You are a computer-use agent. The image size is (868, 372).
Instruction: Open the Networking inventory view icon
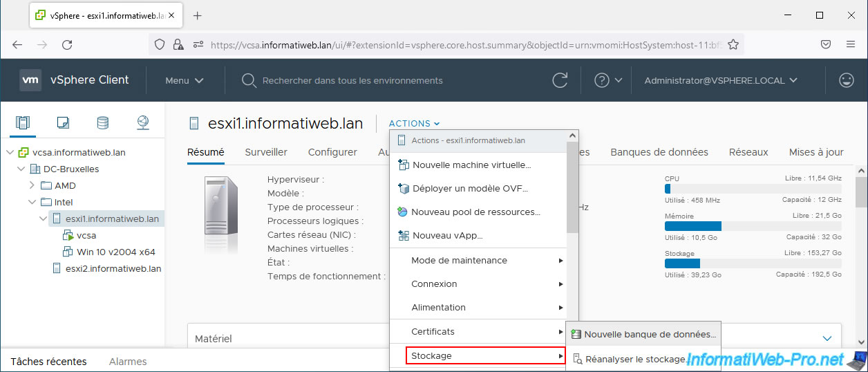(143, 123)
